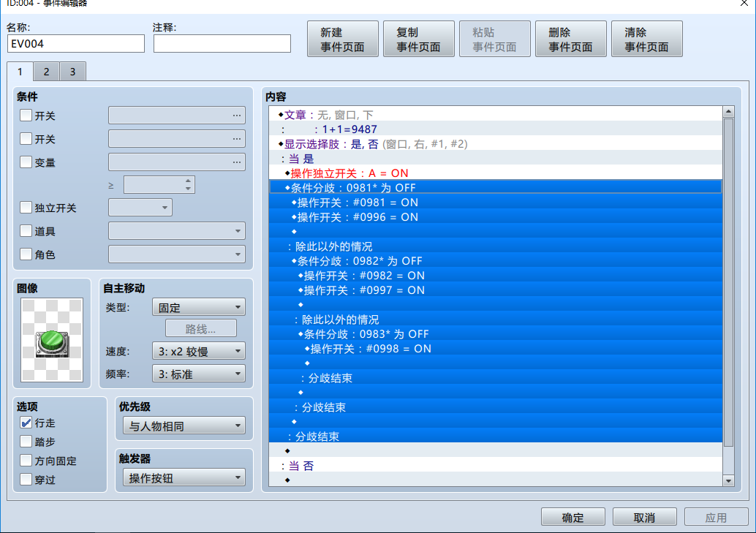Tick the 独立开关 condition checkbox
The image size is (756, 533).
pyautogui.click(x=26, y=208)
